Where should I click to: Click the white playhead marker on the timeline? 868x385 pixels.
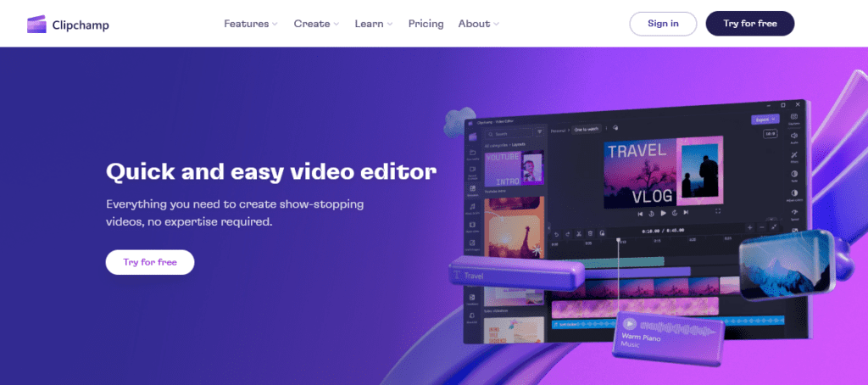[618, 240]
